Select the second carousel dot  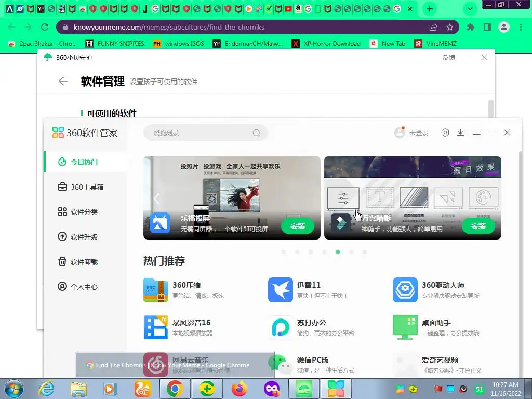click(297, 252)
